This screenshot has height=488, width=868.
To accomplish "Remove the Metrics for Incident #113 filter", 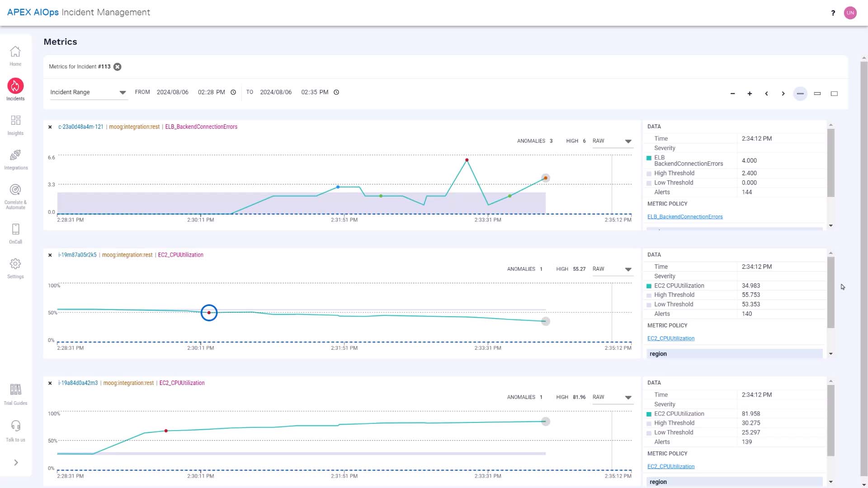I will [118, 67].
